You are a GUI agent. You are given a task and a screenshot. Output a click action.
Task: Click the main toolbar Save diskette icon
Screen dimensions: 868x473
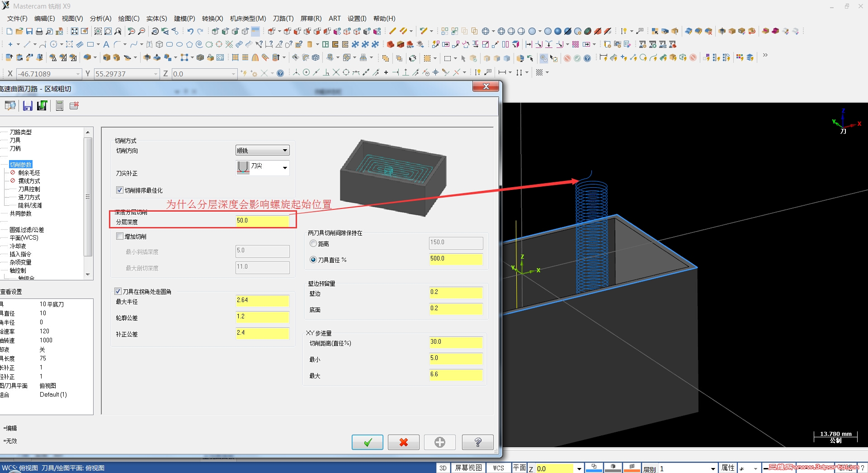[x=29, y=31]
